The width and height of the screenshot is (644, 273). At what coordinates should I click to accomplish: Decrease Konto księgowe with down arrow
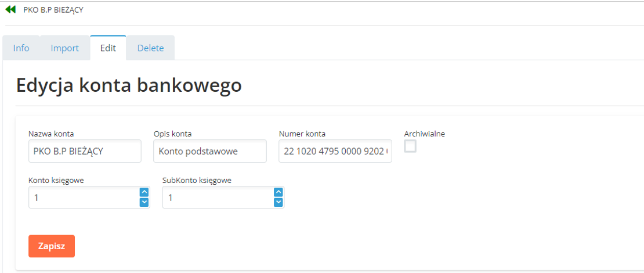click(144, 202)
